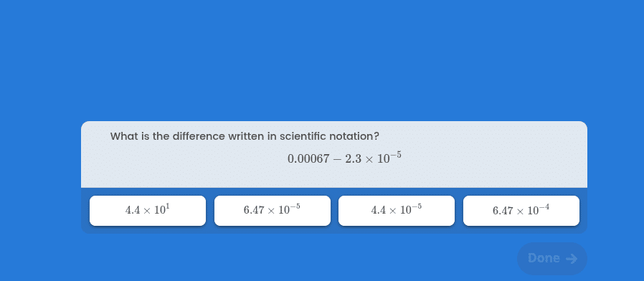Click the 0.00067 term in the expression
The image size is (644, 281).
308,159
